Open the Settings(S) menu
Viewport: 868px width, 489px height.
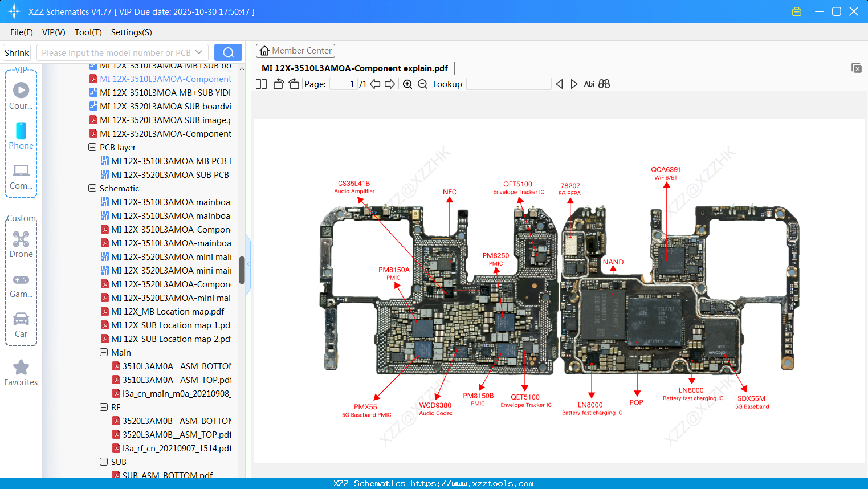(x=131, y=32)
